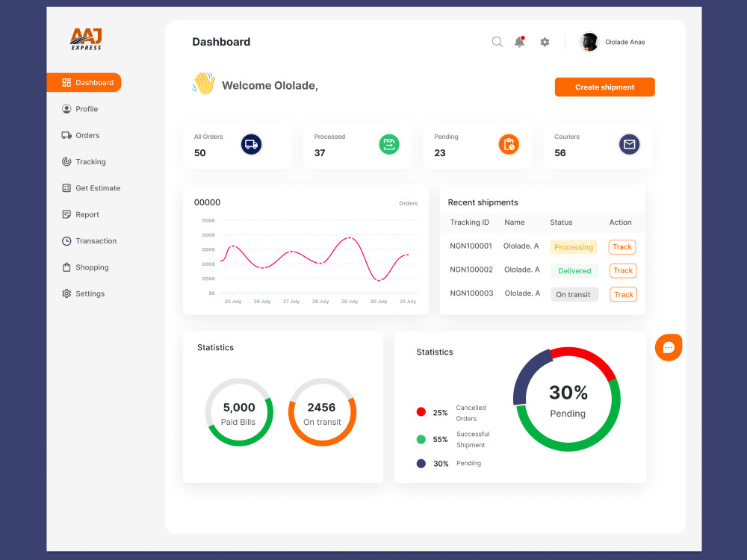Click the sidebar Settings gear icon
This screenshot has width=747, height=560.
(x=66, y=293)
